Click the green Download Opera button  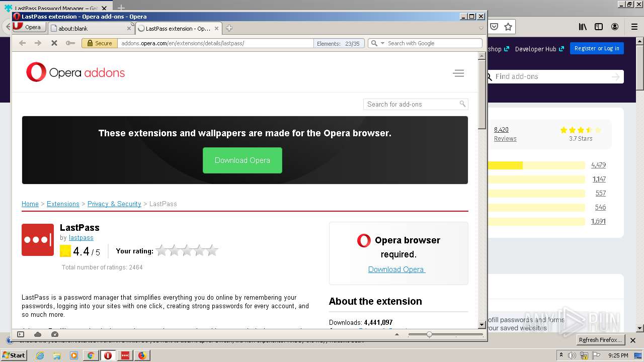(243, 160)
